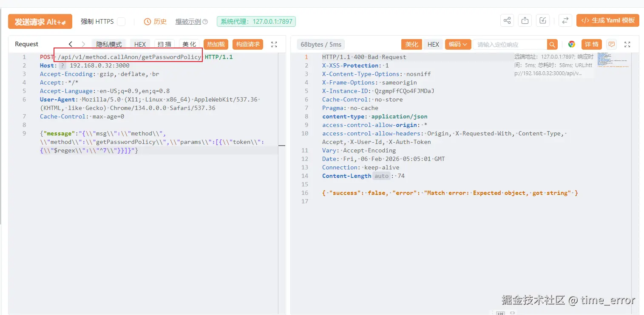Click X-XSS-Protection response header
Viewport: 644px width, 315px height.
355,65
